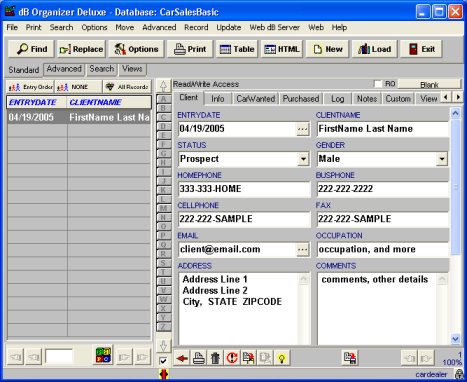Click the down arrow below alphabet index

[163, 346]
